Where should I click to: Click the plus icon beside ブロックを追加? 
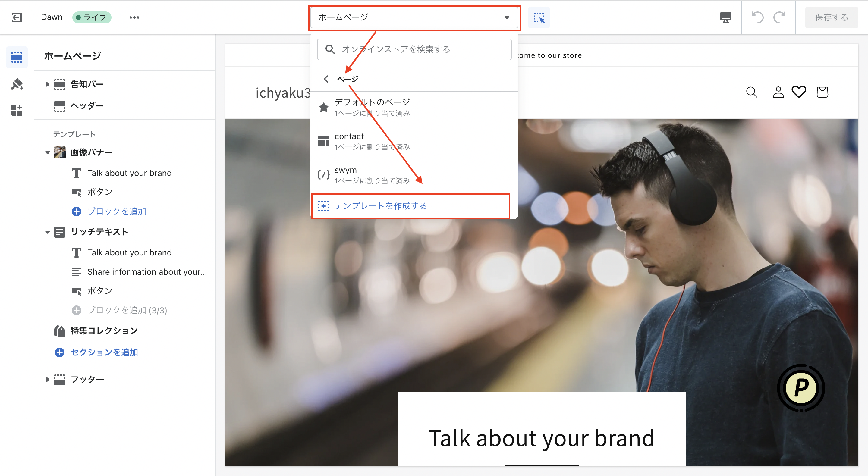[x=77, y=211]
